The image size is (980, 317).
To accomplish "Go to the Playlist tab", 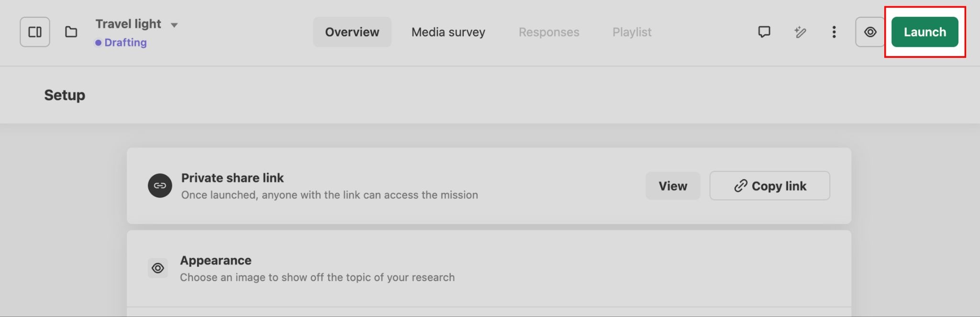I will (632, 32).
